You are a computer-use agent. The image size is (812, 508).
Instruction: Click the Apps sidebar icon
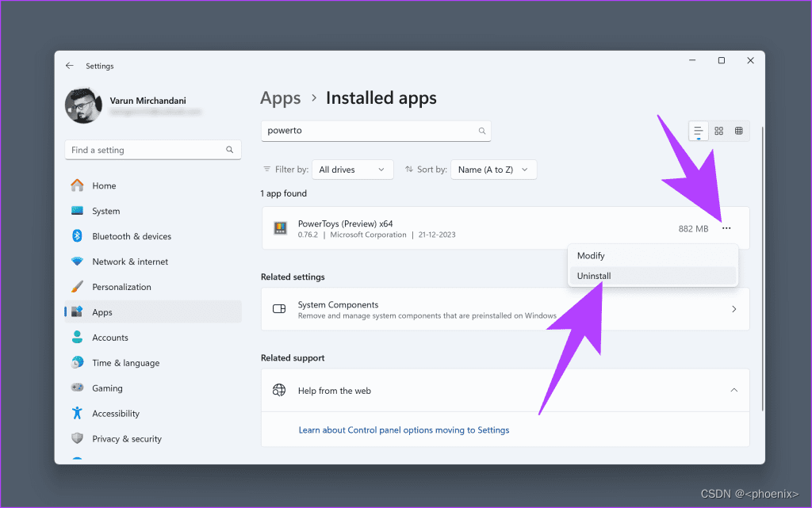point(77,311)
